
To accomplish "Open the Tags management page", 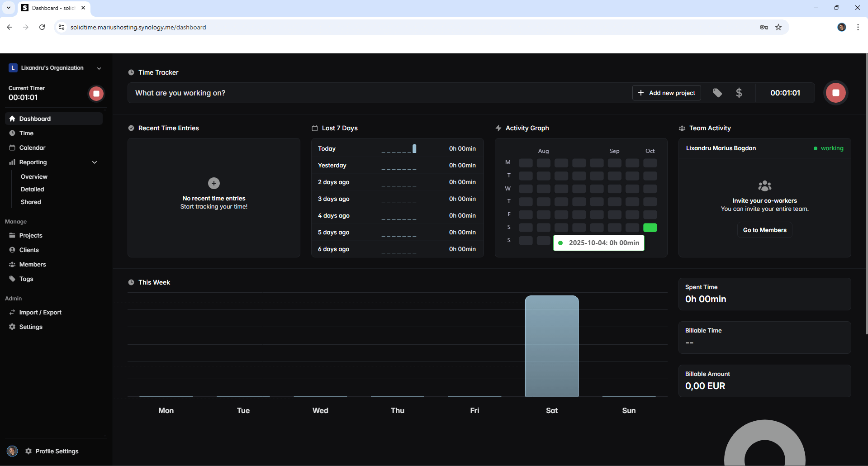I will tap(26, 279).
